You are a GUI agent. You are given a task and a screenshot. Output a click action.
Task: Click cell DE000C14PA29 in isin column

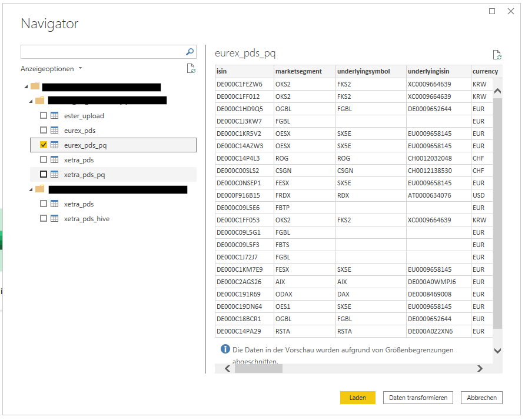pyautogui.click(x=244, y=331)
